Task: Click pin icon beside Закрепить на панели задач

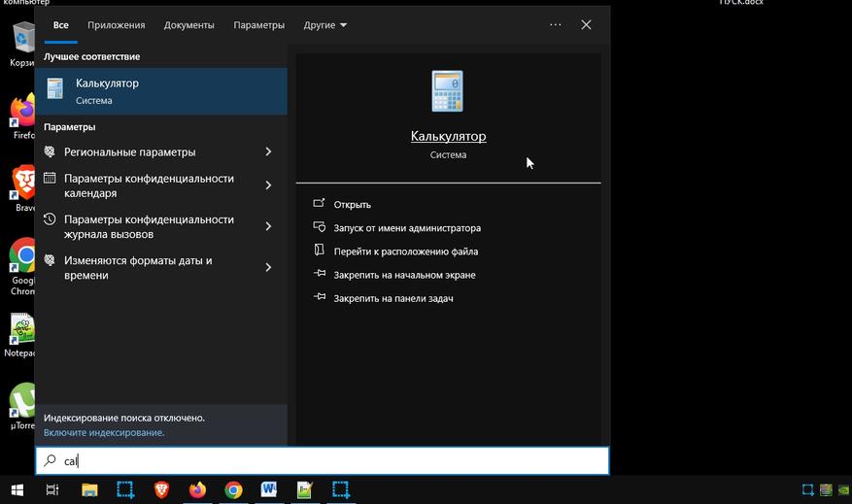Action: [320, 296]
